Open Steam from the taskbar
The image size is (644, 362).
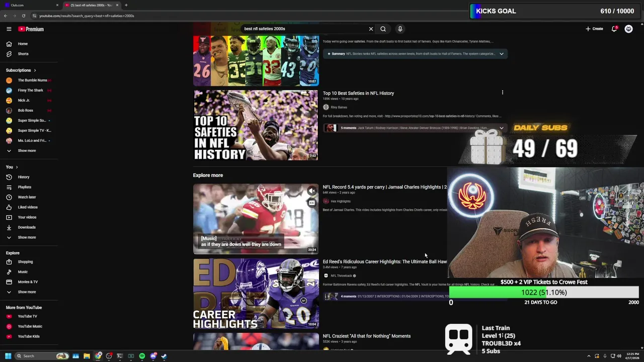pos(164,356)
